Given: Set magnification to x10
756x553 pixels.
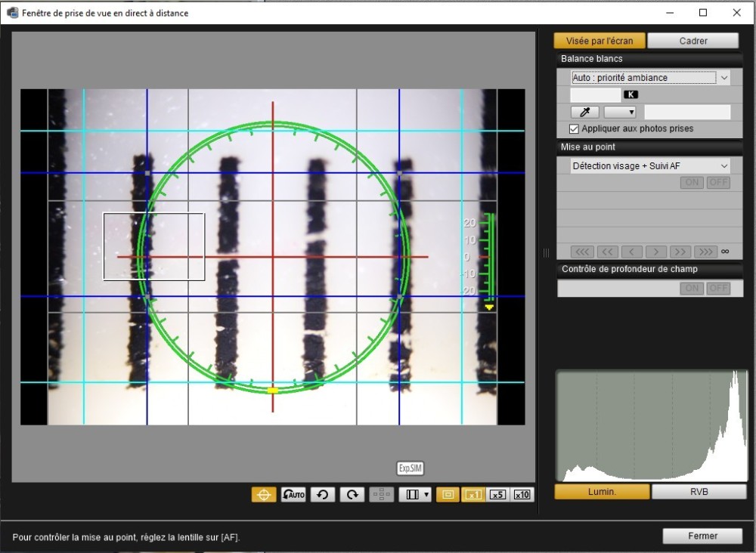Looking at the screenshot, I should tap(522, 495).
